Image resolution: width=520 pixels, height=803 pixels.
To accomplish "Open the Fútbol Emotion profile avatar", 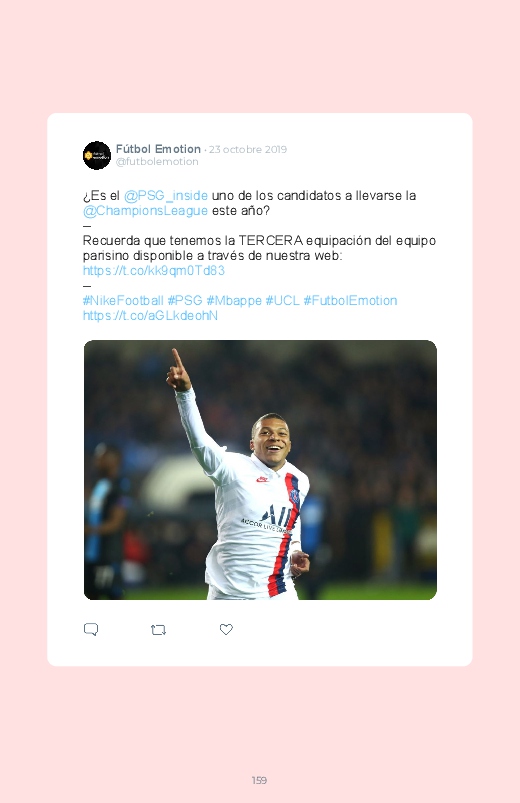I will pos(97,155).
